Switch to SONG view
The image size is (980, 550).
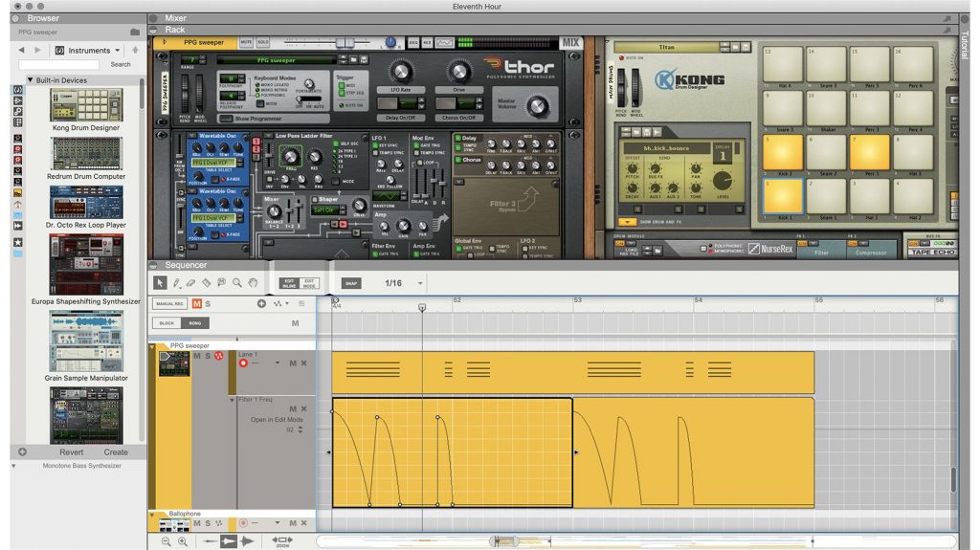click(195, 323)
